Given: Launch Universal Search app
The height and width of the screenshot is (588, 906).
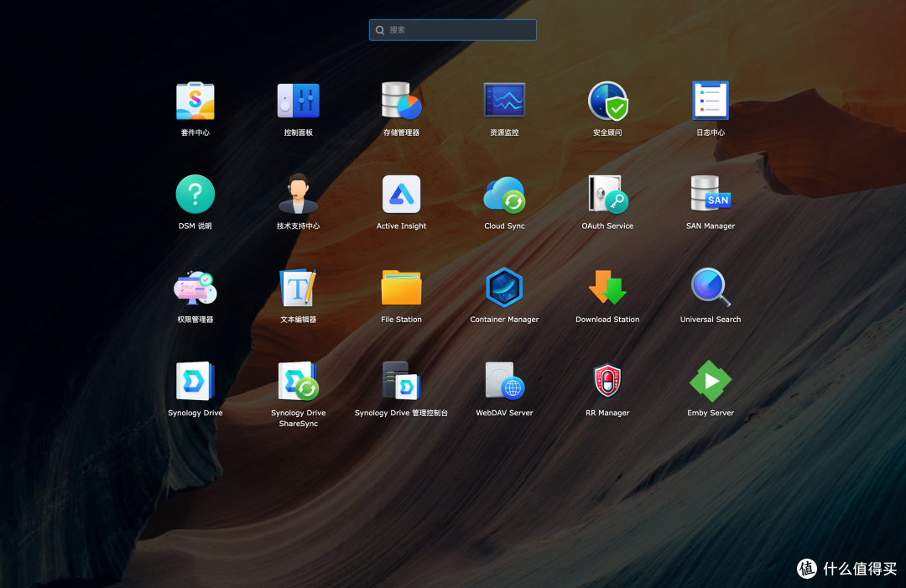Looking at the screenshot, I should pos(711,289).
